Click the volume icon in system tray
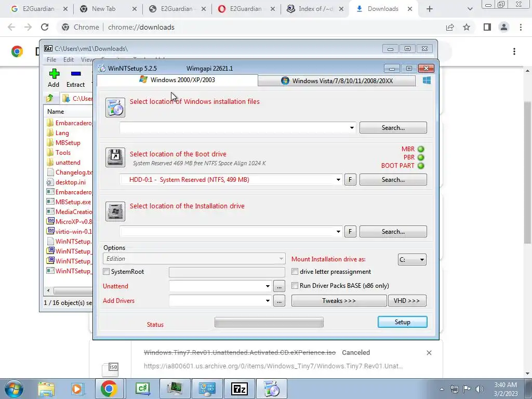 coord(479,389)
